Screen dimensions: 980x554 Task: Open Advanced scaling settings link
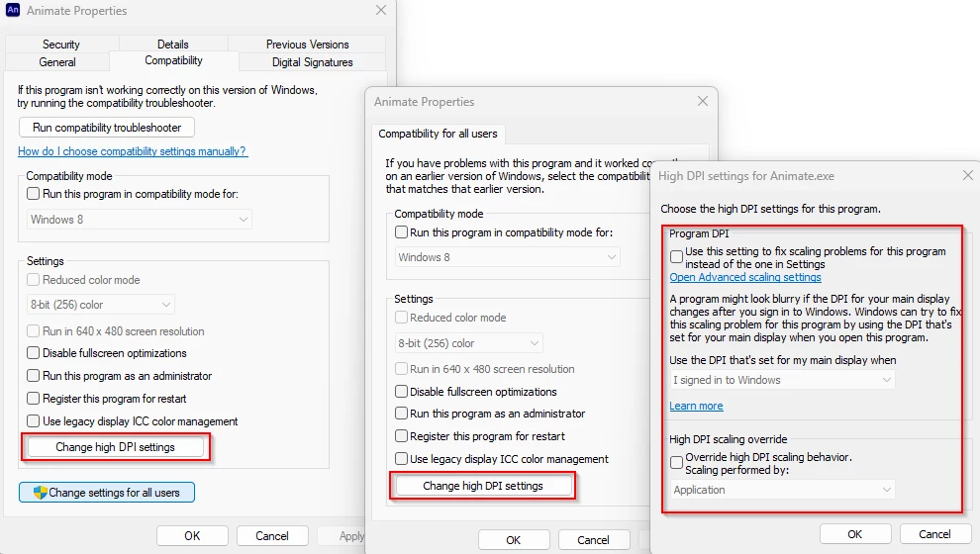(x=745, y=277)
